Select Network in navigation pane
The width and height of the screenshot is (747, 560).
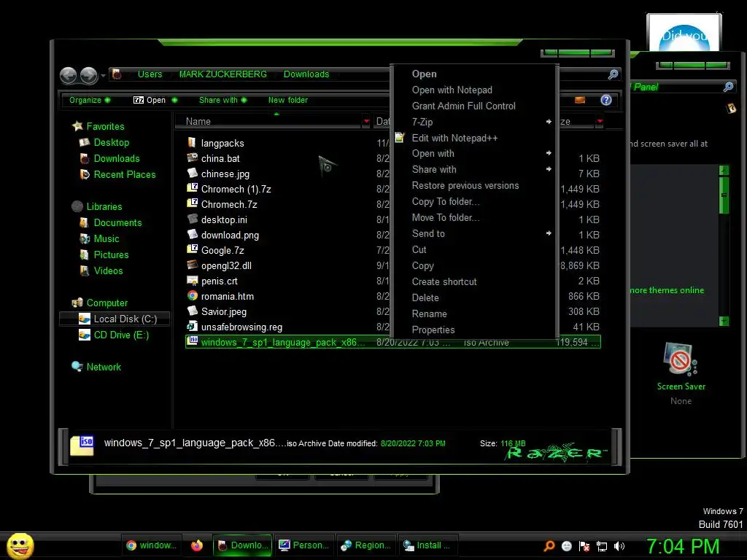pos(96,367)
